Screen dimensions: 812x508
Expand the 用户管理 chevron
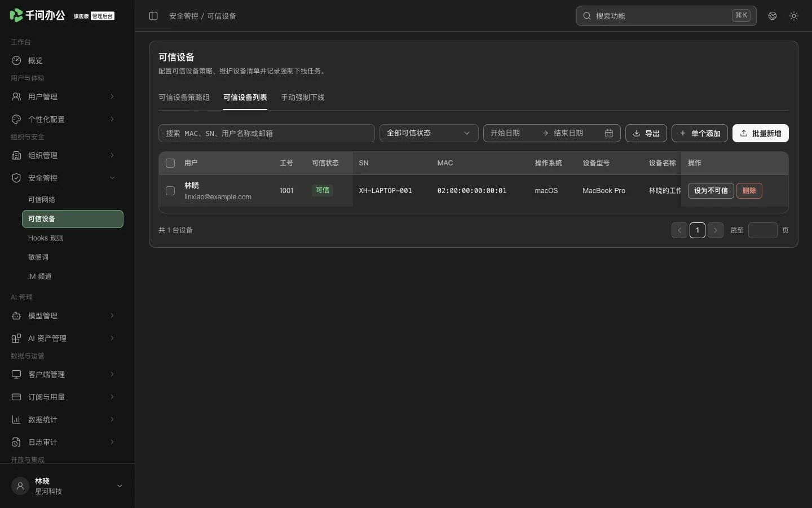pyautogui.click(x=112, y=97)
